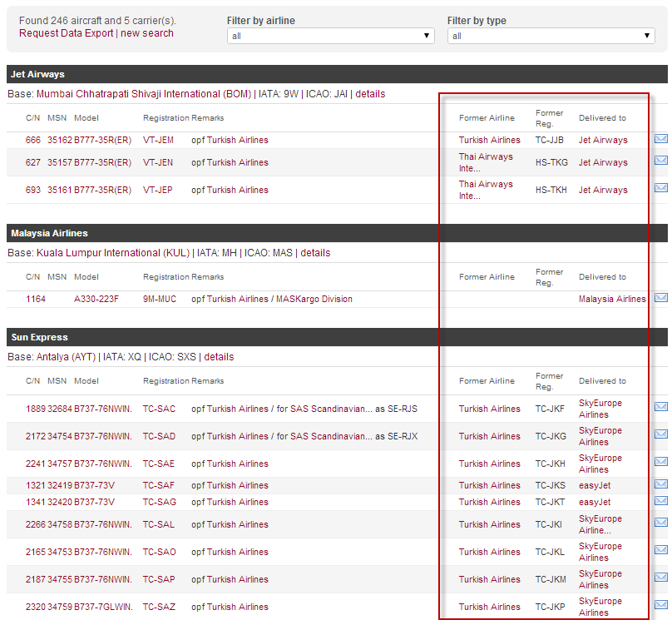Open the Filter by airline dropdown
672x620 pixels.
pos(330,36)
